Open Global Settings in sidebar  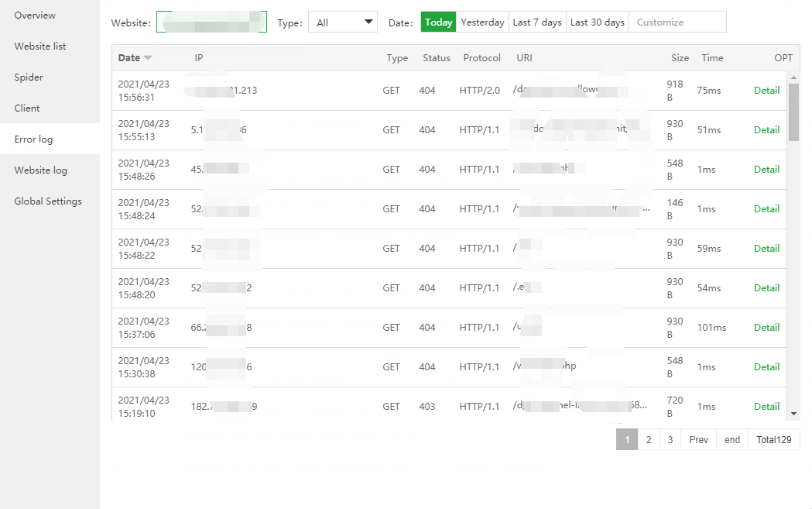(48, 201)
